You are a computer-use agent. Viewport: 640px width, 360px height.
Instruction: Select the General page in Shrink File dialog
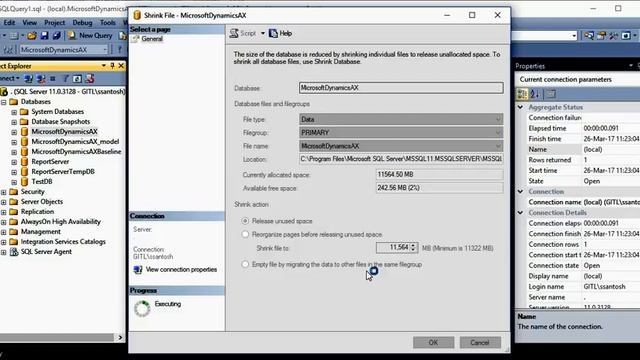pos(152,39)
